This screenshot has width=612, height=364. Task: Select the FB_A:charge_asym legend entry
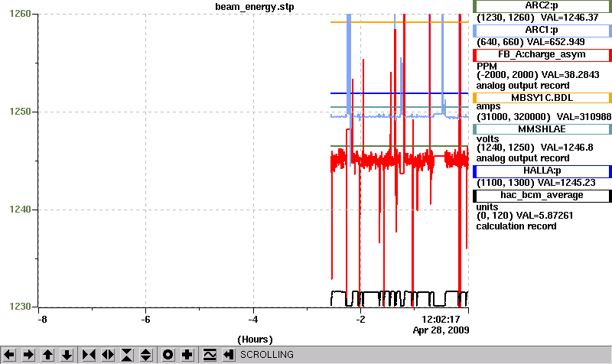click(x=542, y=55)
